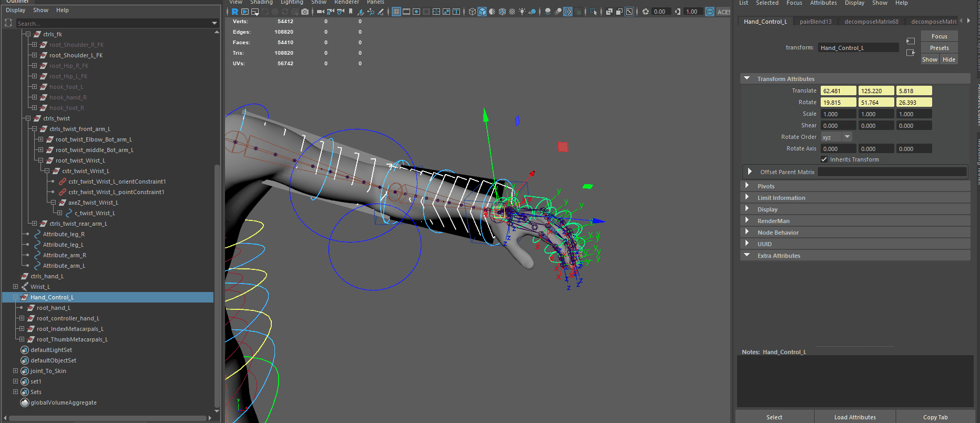Click the blue R renderer icon
Image resolution: width=980 pixels, height=423 pixels.
[x=235, y=12]
